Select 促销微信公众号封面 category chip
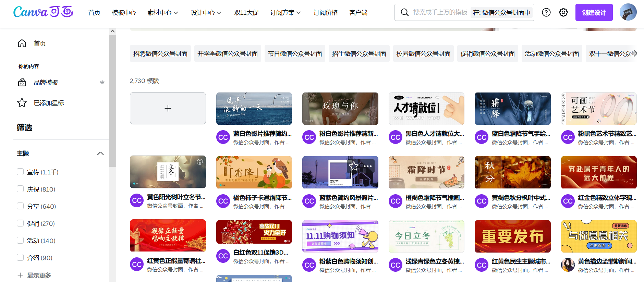The image size is (644, 282). coord(488,53)
